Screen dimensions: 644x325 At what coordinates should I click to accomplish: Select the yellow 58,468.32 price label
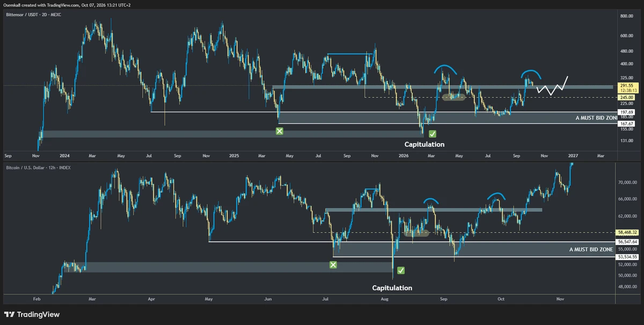(627, 232)
